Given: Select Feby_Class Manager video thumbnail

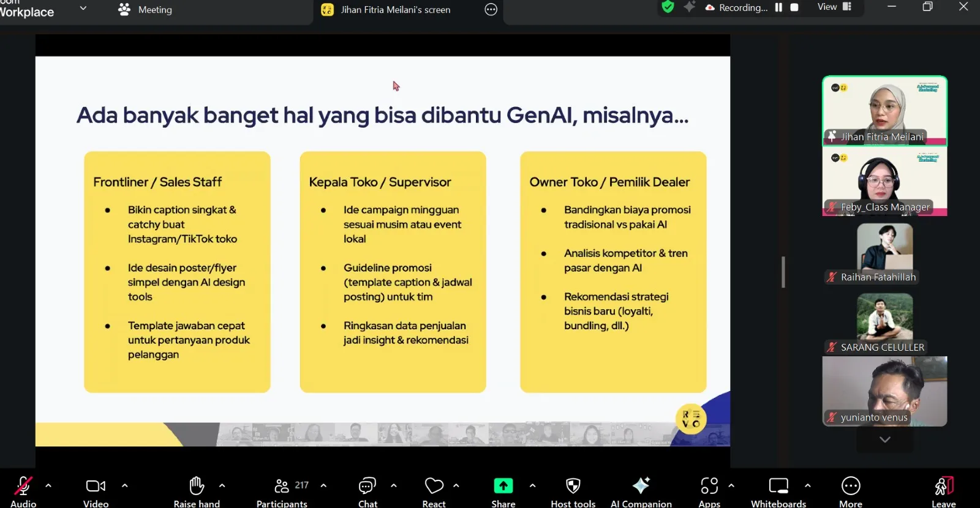Looking at the screenshot, I should coord(884,181).
